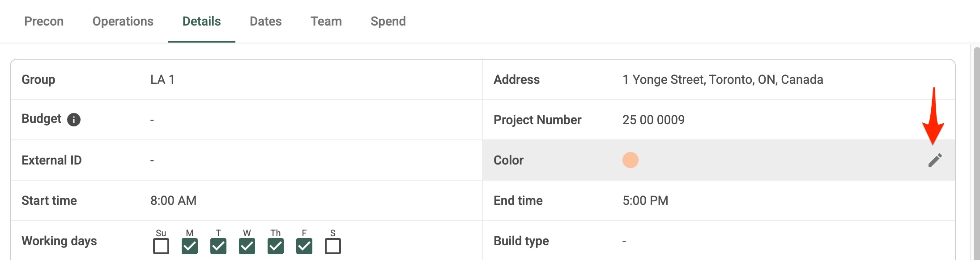Click the Budget info icon
This screenshot has height=260, width=980.
point(74,120)
